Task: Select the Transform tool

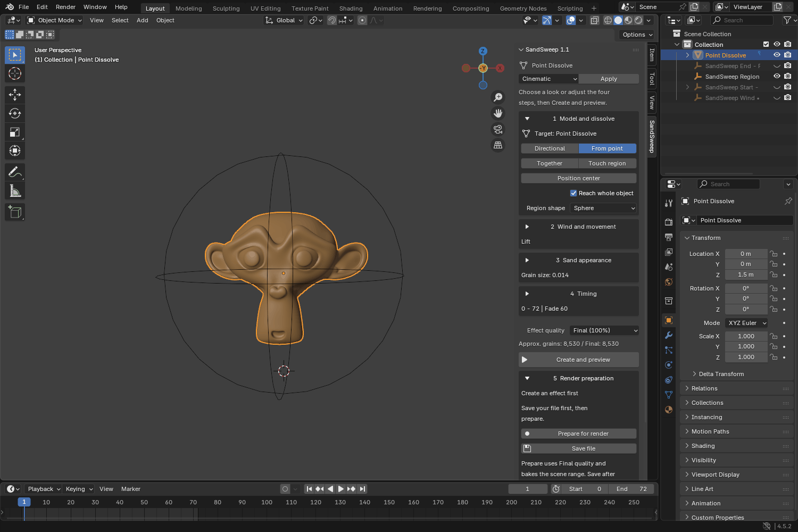Action: (x=15, y=151)
